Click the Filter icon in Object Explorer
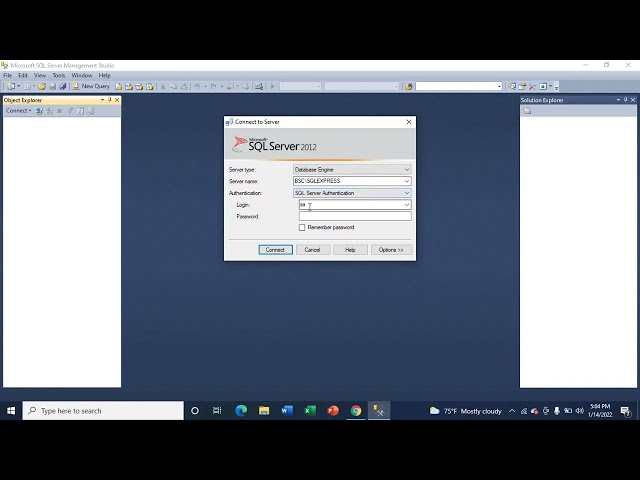 point(70,111)
